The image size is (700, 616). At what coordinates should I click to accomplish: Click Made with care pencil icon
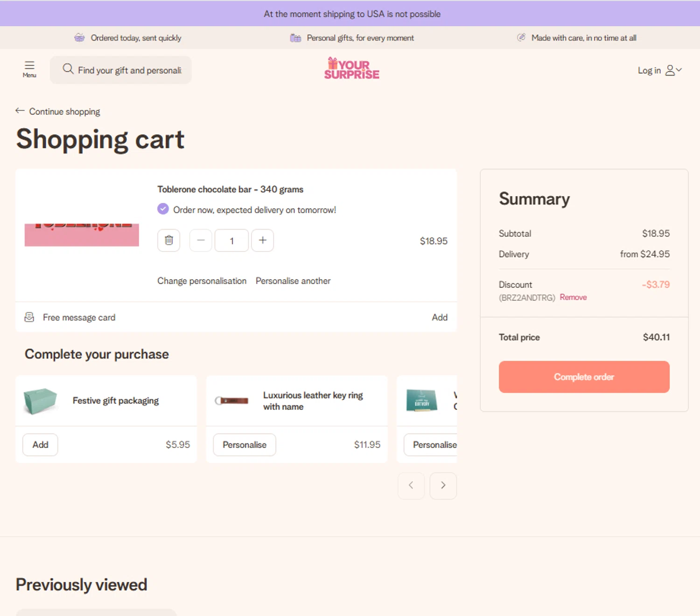tap(521, 37)
